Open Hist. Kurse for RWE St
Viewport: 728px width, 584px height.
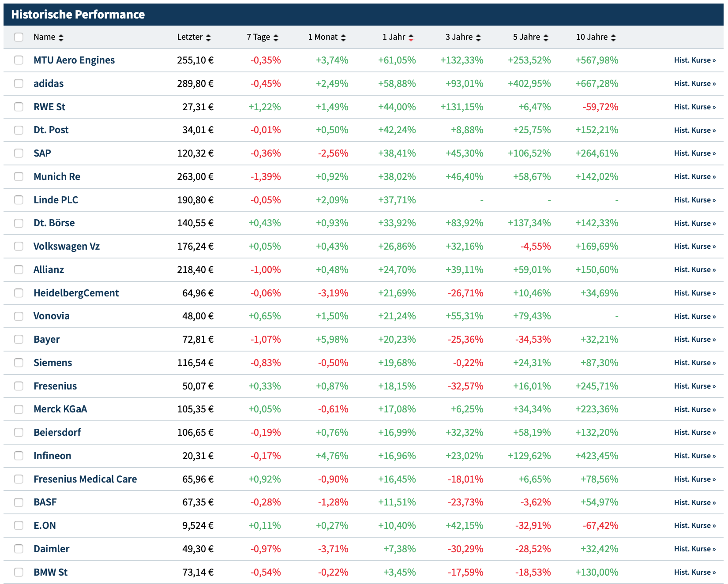[694, 107]
